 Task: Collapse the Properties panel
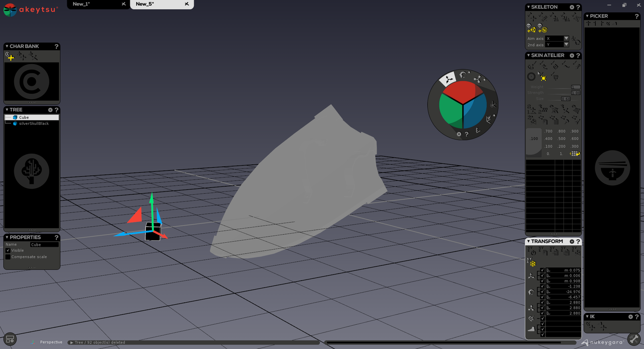click(7, 237)
